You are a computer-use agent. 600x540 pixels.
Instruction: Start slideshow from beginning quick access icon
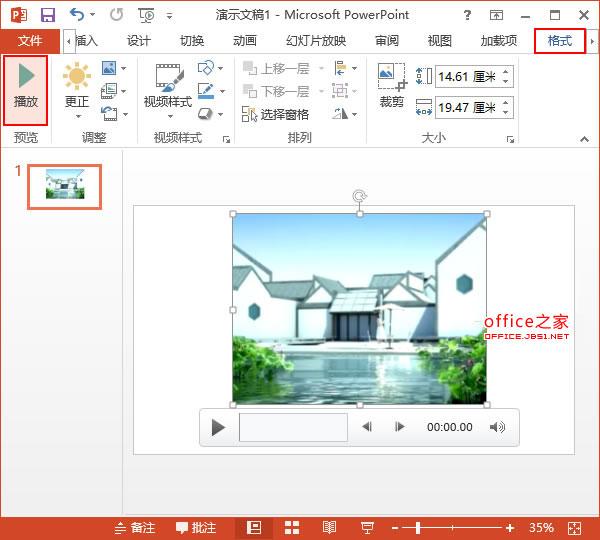[146, 15]
